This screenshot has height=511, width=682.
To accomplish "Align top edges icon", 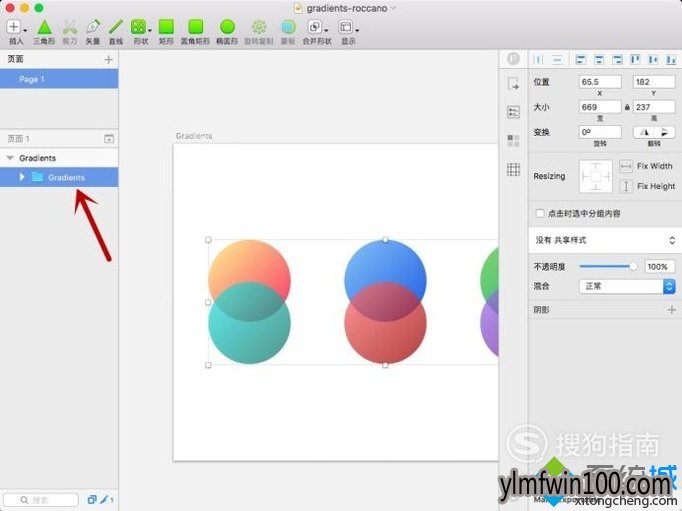I will click(x=635, y=60).
